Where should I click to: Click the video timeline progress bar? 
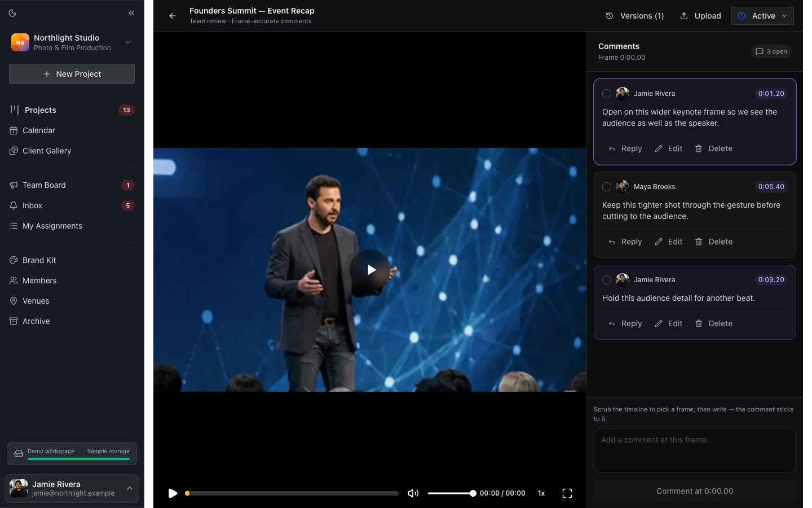tap(292, 493)
